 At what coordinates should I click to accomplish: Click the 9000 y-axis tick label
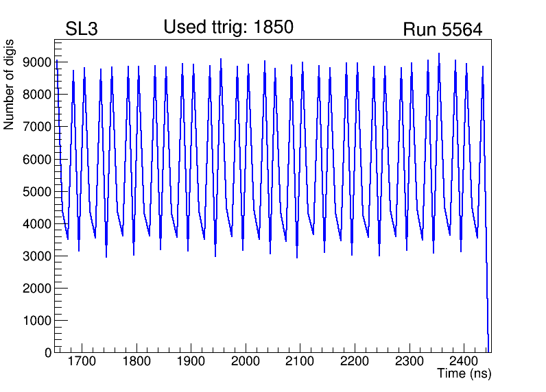(x=37, y=62)
